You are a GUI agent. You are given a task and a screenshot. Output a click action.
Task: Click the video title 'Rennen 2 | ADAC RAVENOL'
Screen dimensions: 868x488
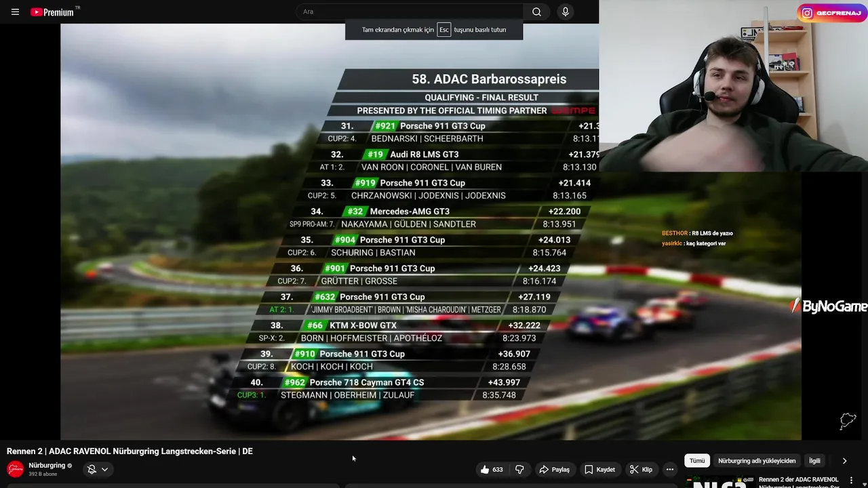coord(130,451)
